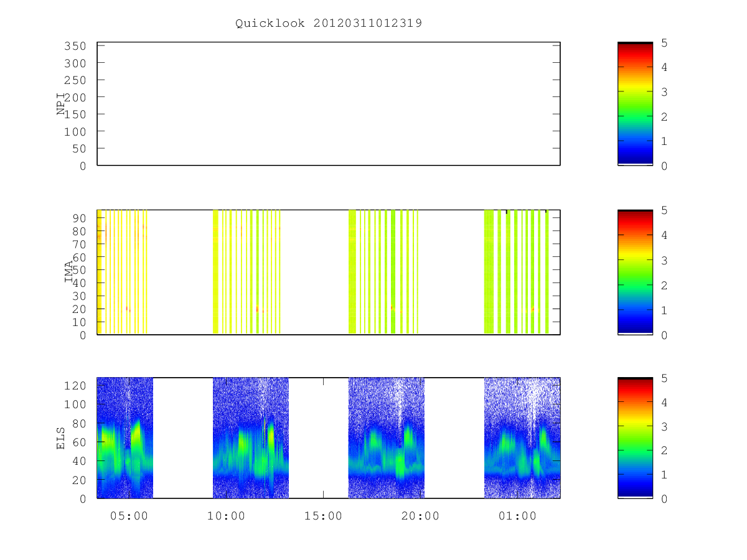
Task: Click second IMA stripe group after 10:00
Action: (x=247, y=272)
